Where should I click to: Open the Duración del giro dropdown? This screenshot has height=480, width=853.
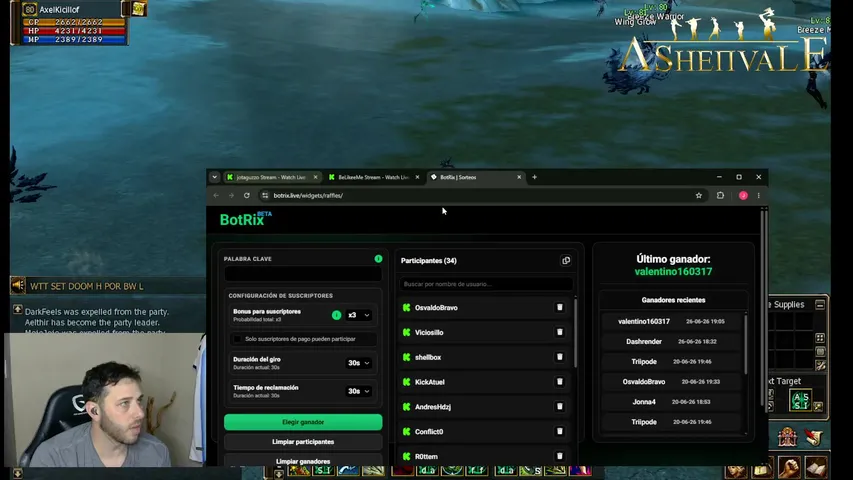pyautogui.click(x=359, y=363)
